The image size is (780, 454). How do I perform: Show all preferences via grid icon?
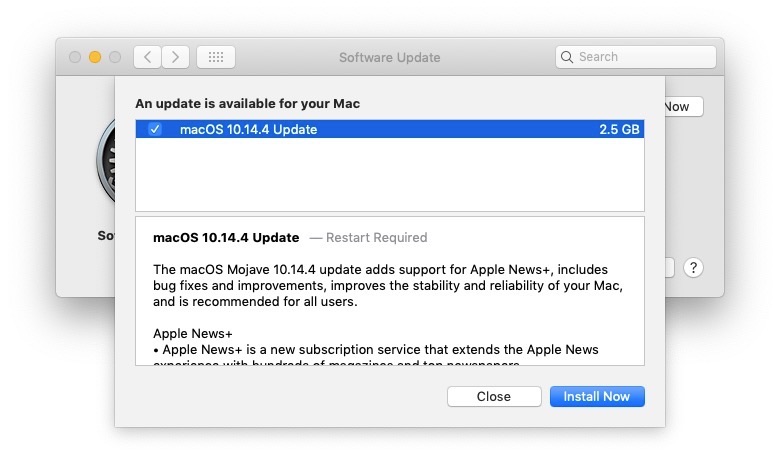(x=216, y=57)
